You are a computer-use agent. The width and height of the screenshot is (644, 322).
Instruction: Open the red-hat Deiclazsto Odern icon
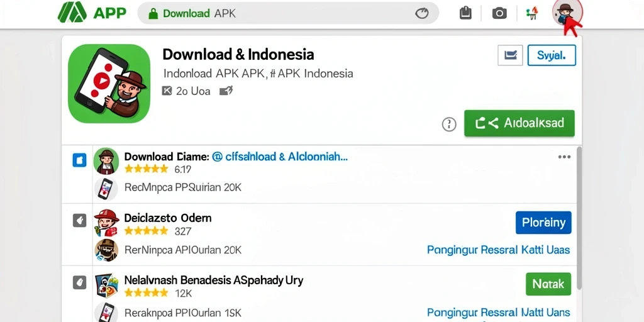[x=106, y=223]
